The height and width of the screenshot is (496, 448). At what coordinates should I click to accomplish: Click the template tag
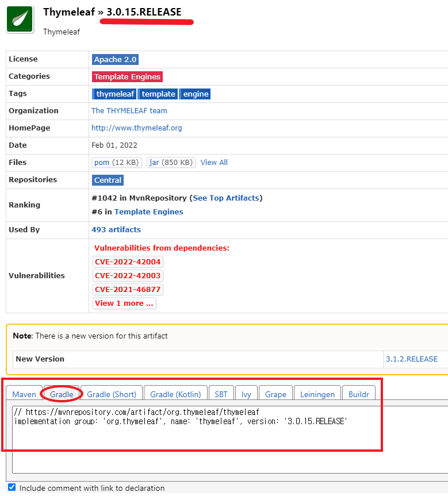[x=158, y=94]
